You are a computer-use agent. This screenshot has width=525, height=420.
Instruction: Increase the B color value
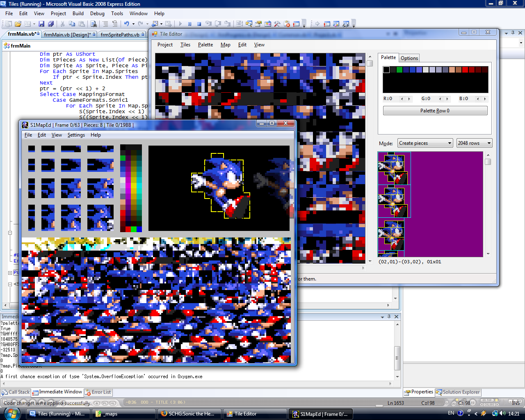click(485, 98)
